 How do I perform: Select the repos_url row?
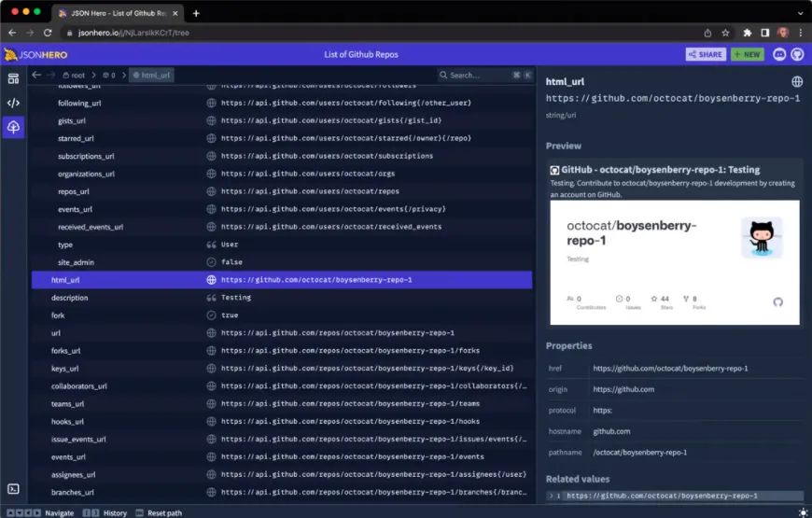(282, 191)
